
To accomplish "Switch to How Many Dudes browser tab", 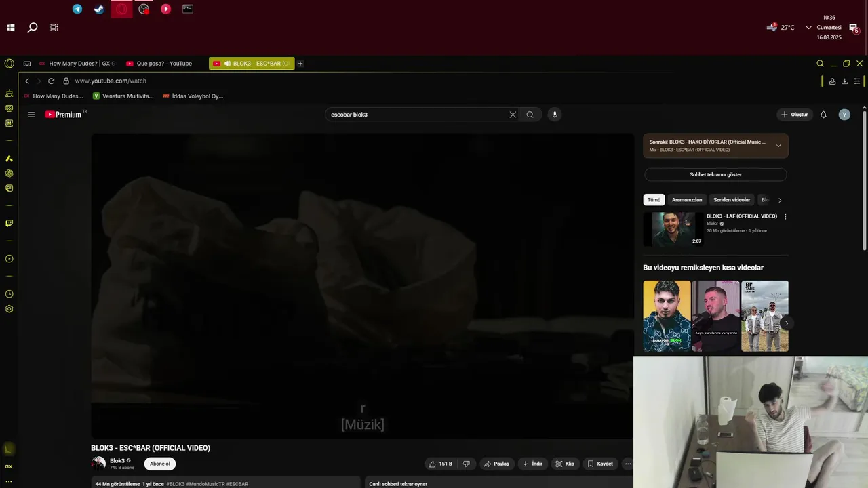I will 77,64.
